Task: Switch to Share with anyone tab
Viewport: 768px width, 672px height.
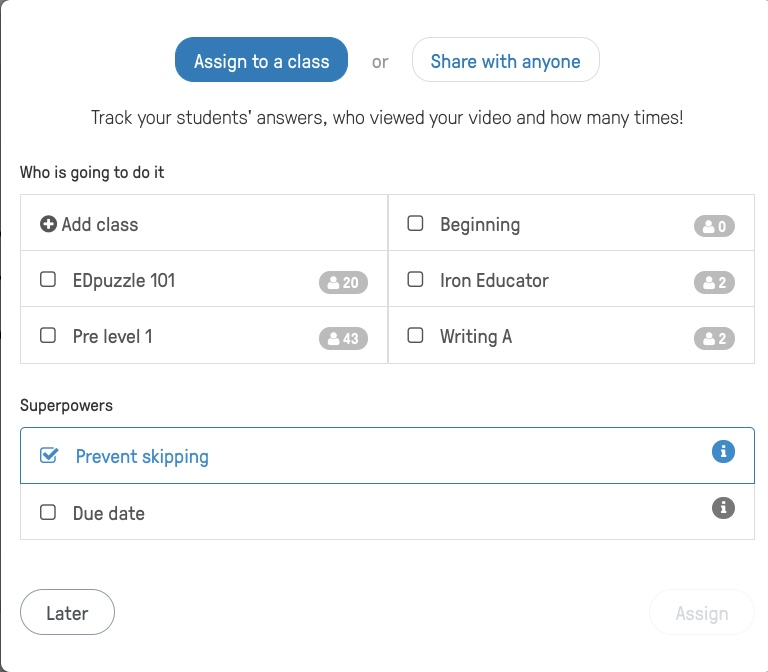Action: pyautogui.click(x=505, y=61)
